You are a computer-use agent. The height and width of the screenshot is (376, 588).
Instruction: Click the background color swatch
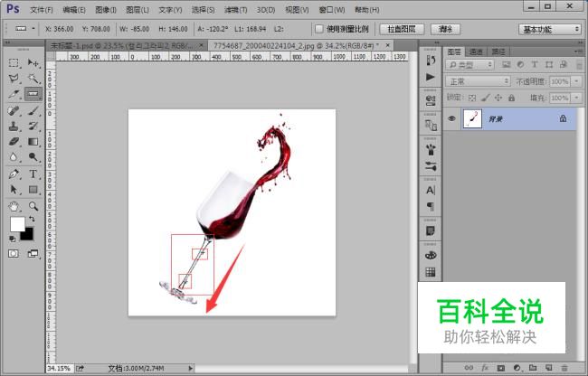(x=29, y=236)
